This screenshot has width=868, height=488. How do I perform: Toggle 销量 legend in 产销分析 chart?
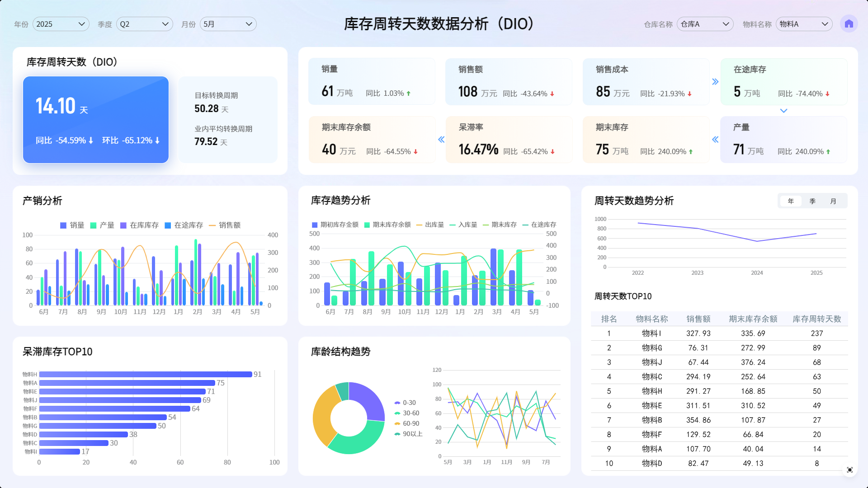pos(72,225)
